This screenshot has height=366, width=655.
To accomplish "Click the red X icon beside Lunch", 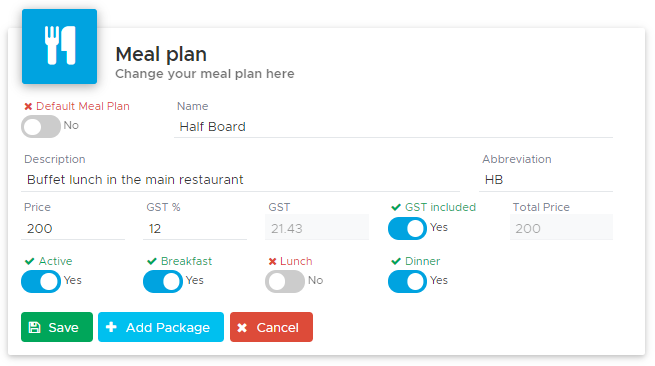I will [x=272, y=262].
